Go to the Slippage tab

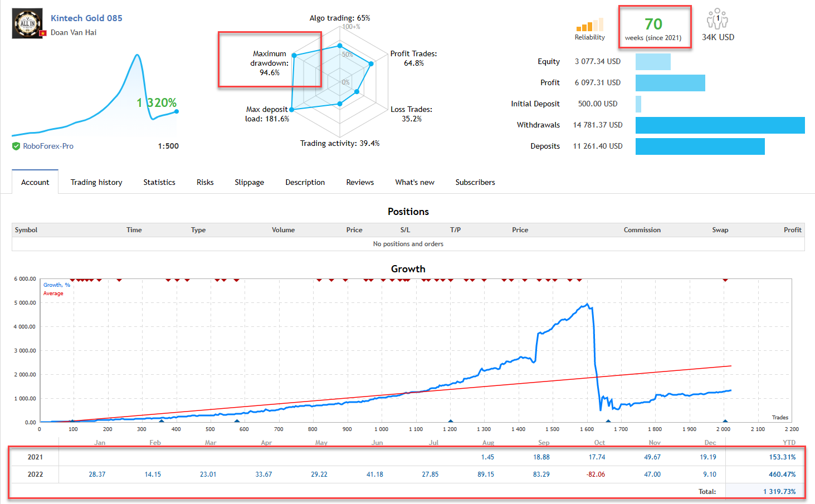pos(250,182)
